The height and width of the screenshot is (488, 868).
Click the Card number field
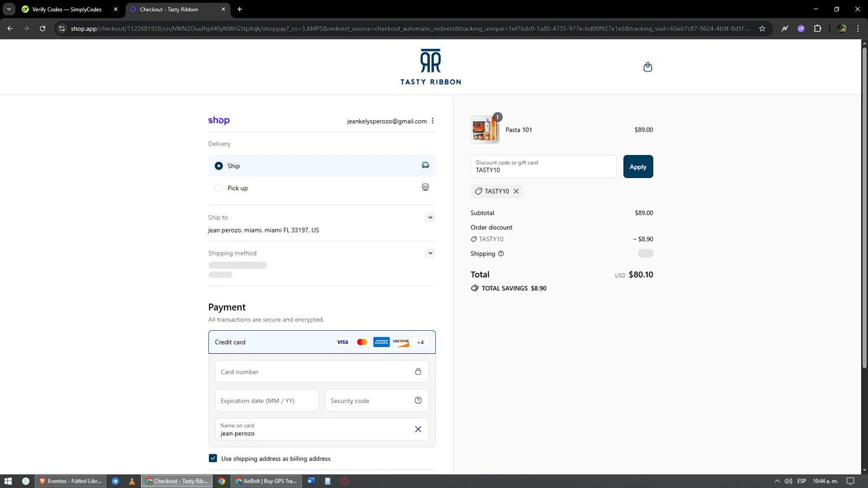coord(322,371)
